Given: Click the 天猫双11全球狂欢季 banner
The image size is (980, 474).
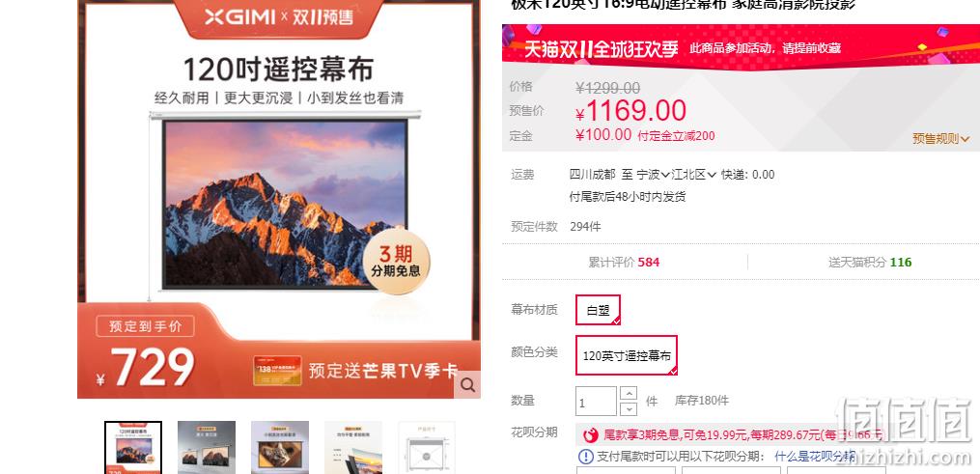Looking at the screenshot, I should 741,48.
